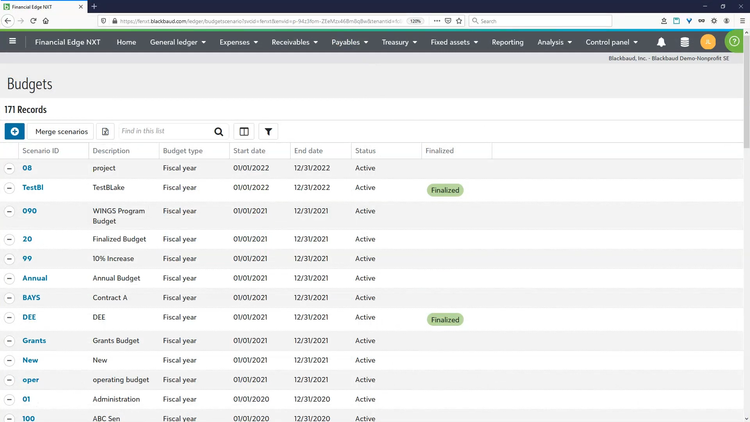Expand the oper operating budget row
750x422 pixels.
[x=9, y=380]
